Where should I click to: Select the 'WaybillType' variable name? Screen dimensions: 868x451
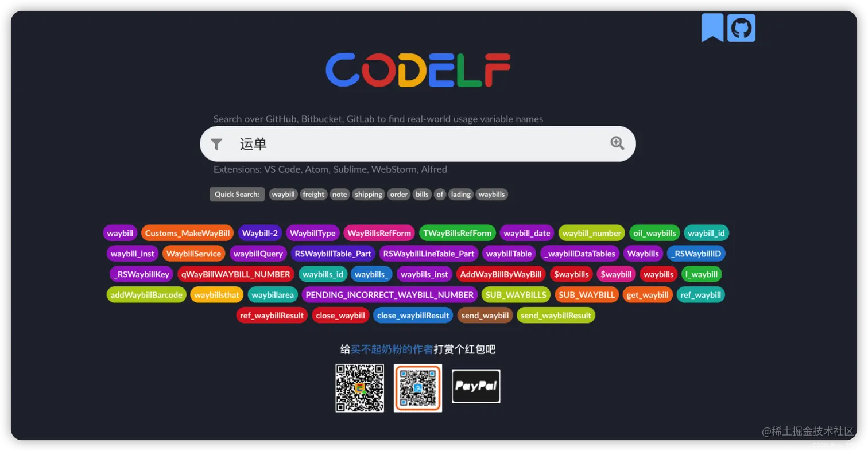pyautogui.click(x=313, y=233)
